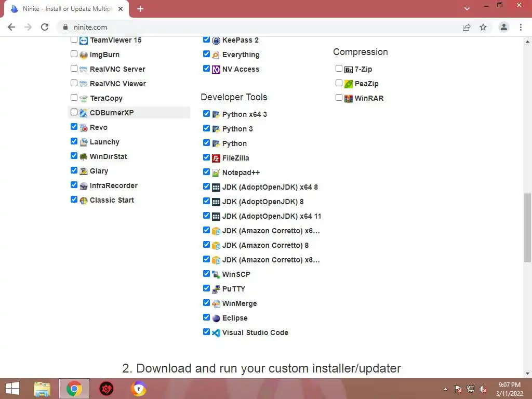532x399 pixels.
Task: Click the JDK (AdoptOpenJDK) x64 8 label
Action: (x=270, y=187)
